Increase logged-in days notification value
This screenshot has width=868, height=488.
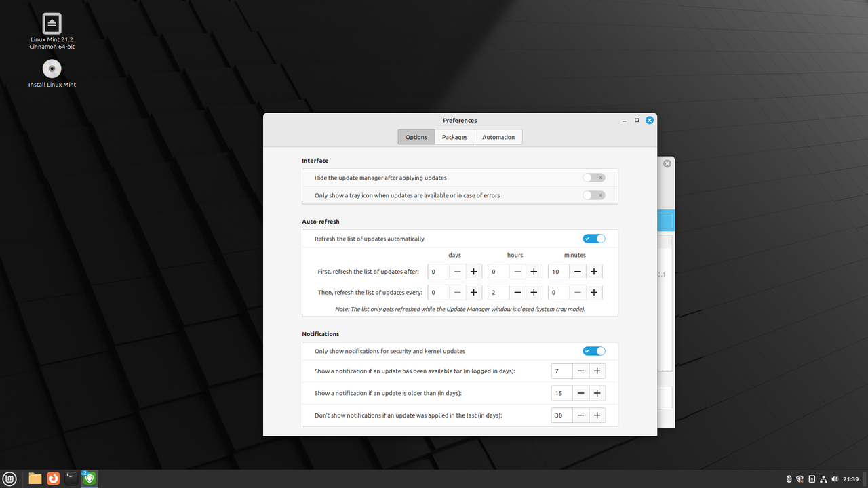point(597,371)
